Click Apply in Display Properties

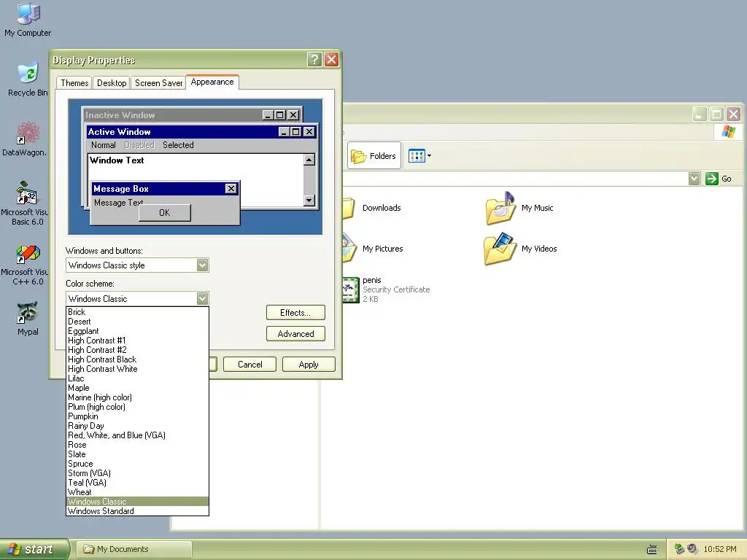[x=309, y=365]
